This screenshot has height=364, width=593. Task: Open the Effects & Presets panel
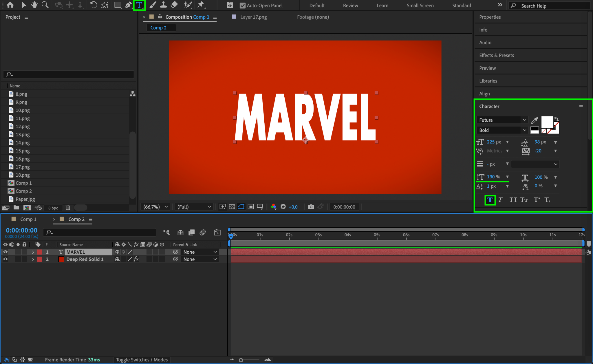point(497,55)
